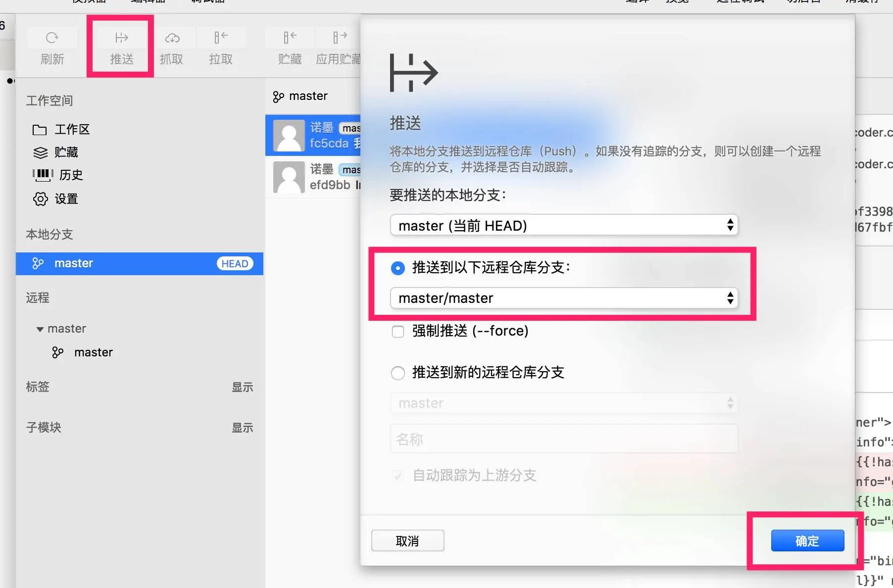Screen dimensions: 893x588
Task: Click branch icon of local master HEAD
Action: (38, 263)
